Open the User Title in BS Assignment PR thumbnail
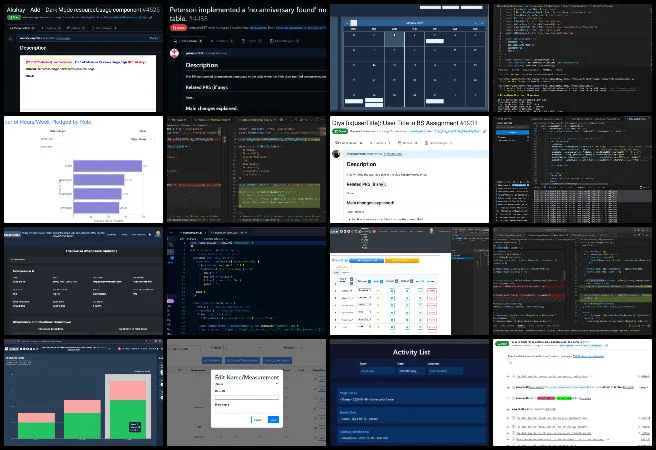The height and width of the screenshot is (450, 656). pyautogui.click(x=409, y=169)
